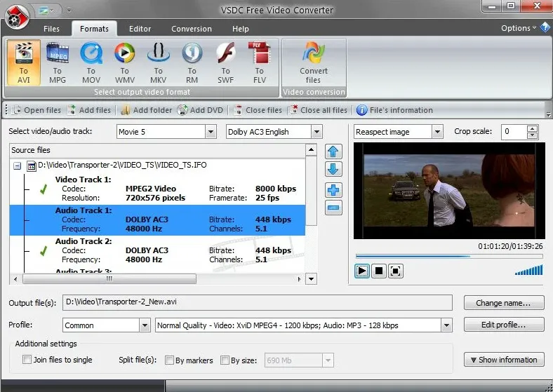
Task: Click Close files in the toolbar
Action: 258,110
